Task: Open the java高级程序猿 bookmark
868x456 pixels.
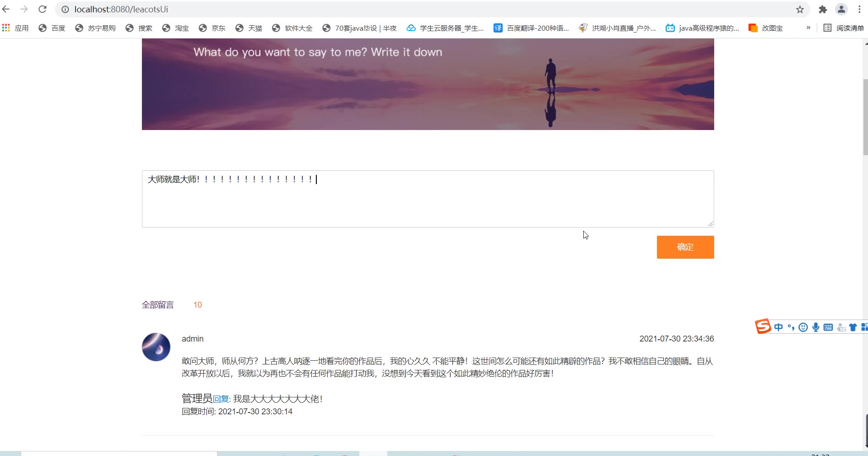Action: [702, 28]
